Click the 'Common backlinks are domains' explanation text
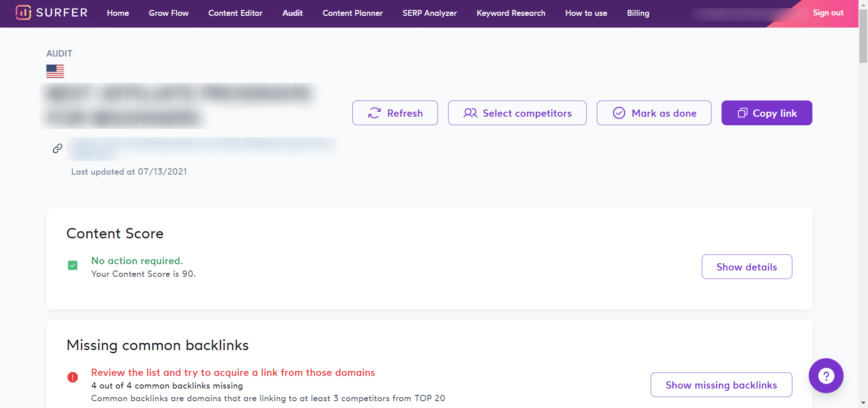This screenshot has height=408, width=868. tap(268, 398)
